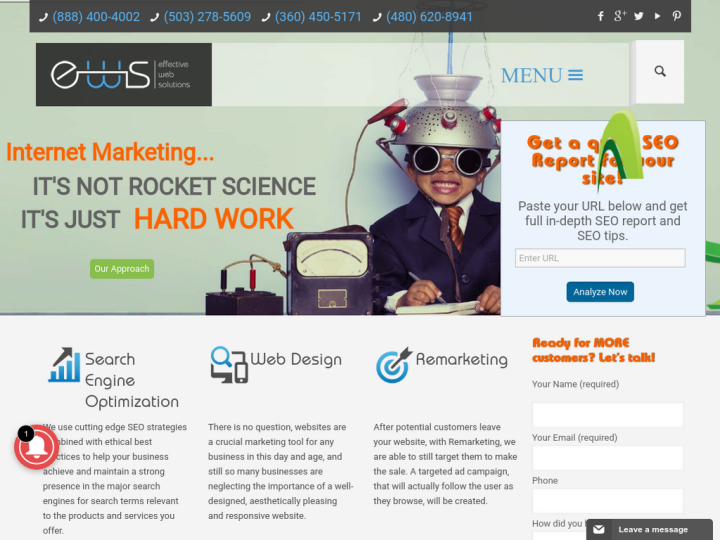Screen dimensions: 720x540
Task: Call the (888) 400-4002 phone link
Action: 95,17
